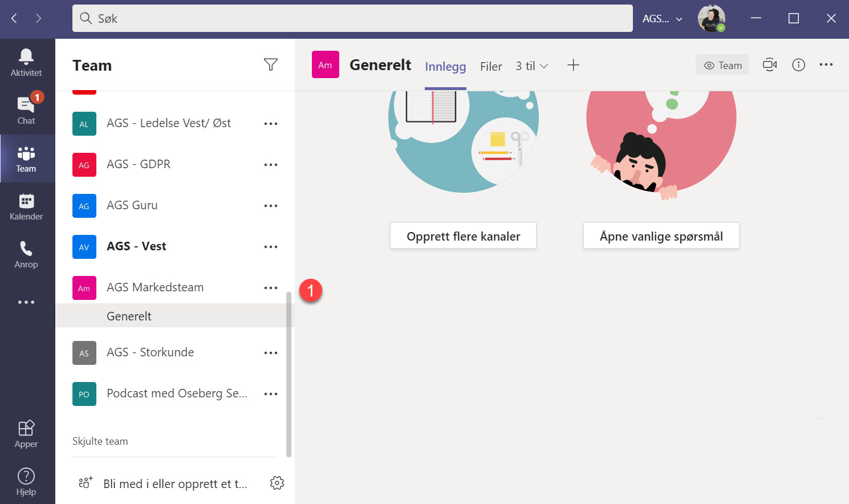
Task: Open Apper from the bottom sidebar
Action: coord(26,433)
